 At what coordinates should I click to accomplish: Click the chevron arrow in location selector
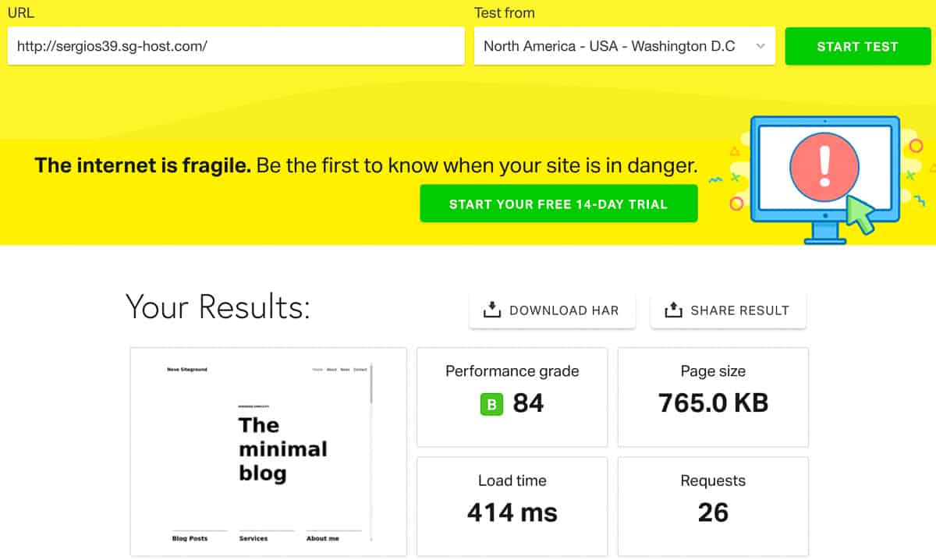[x=760, y=46]
